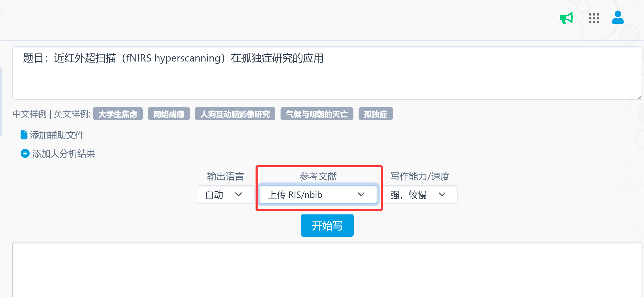This screenshot has height=297, width=644.
Task: Select the 气候与明朝的灭亡 sample tag
Action: [x=317, y=114]
